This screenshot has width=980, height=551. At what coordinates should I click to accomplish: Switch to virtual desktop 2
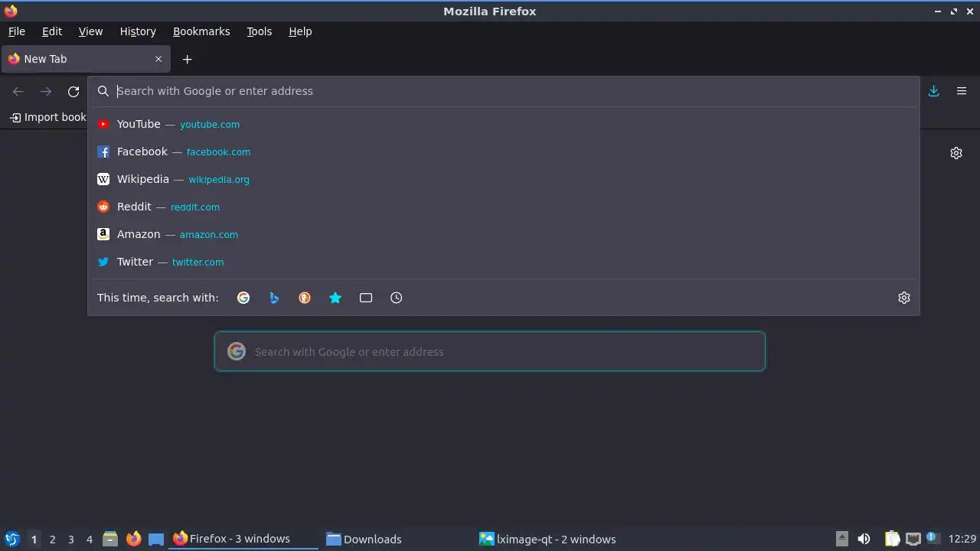[x=52, y=540]
